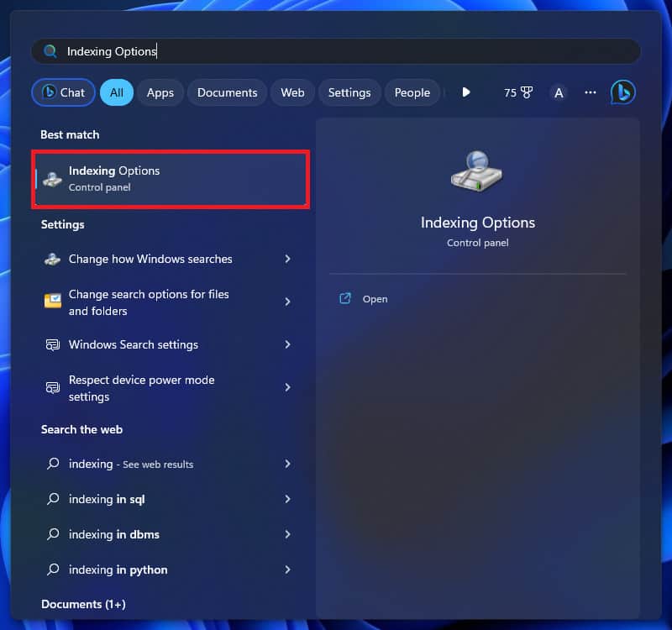
Task: Expand the 'indexing in dbms' chevron
Action: click(x=287, y=534)
